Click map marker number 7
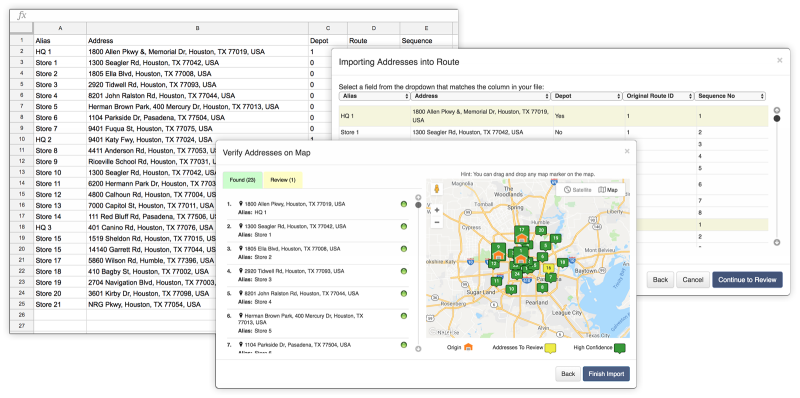Image resolution: width=800 pixels, height=398 pixels. coord(551,277)
